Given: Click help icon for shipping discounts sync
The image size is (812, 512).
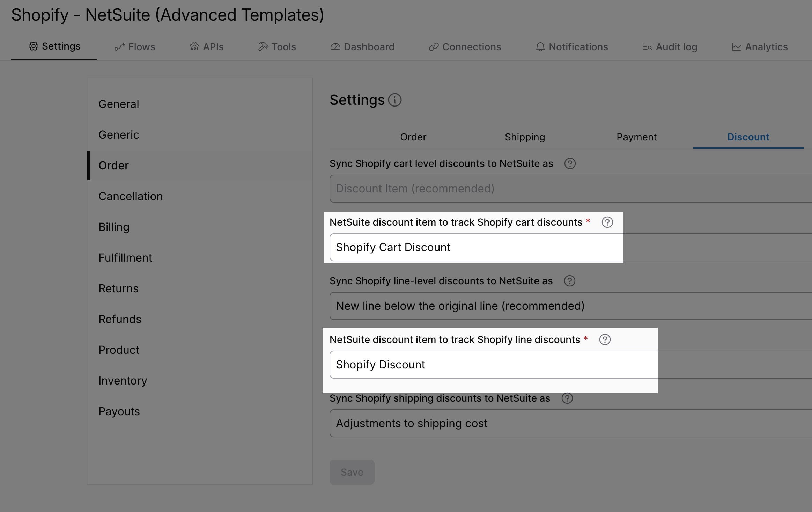Looking at the screenshot, I should pyautogui.click(x=567, y=398).
